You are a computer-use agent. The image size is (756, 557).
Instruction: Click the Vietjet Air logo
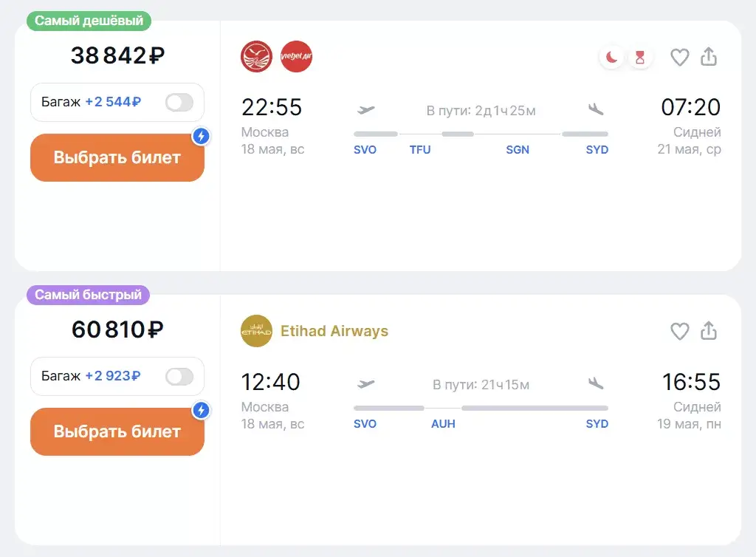(296, 56)
